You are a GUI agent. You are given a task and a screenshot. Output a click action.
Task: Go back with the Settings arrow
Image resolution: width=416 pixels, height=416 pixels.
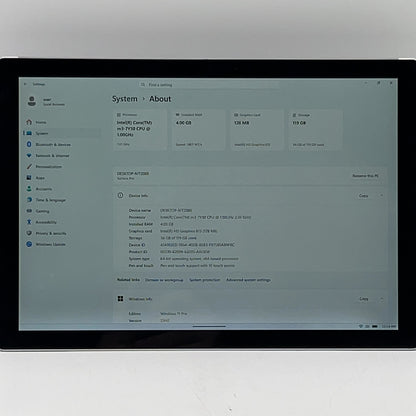coord(26,84)
